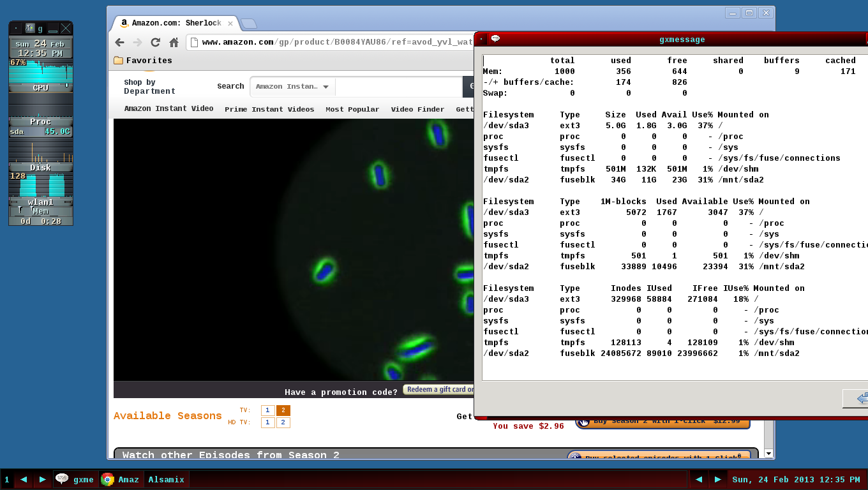Open the gxmessage window menu icon
Image resolution: width=868 pixels, height=490 pixels.
[482, 39]
